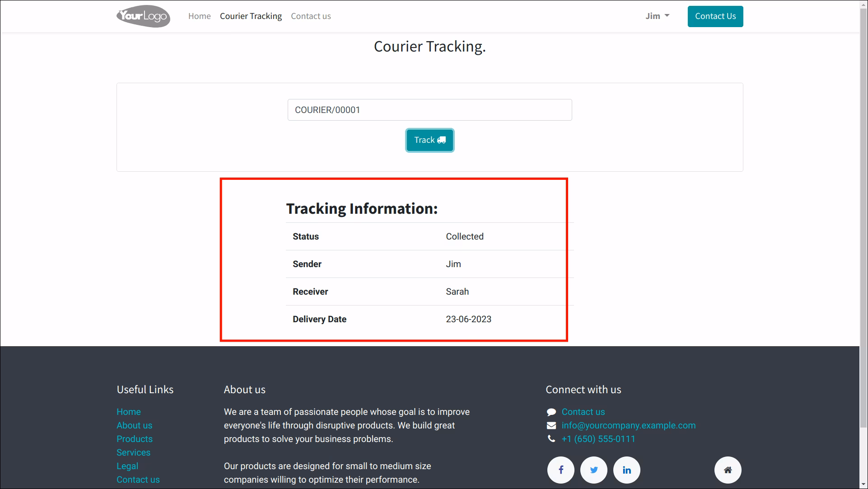The height and width of the screenshot is (489, 868).
Task: Go to Home in the top navigation
Action: pos(200,16)
